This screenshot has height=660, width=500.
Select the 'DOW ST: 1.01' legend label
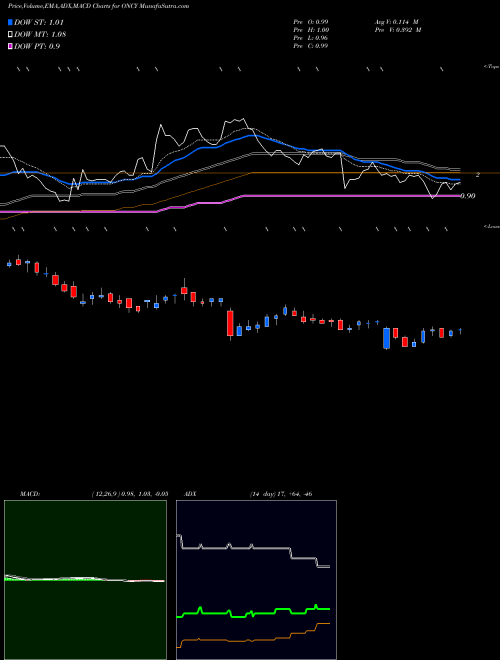pos(39,22)
